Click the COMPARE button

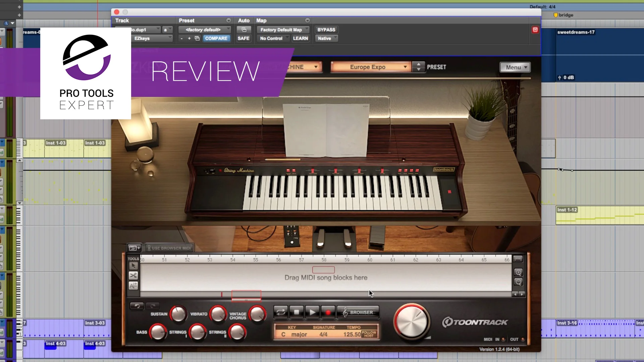[x=217, y=38]
